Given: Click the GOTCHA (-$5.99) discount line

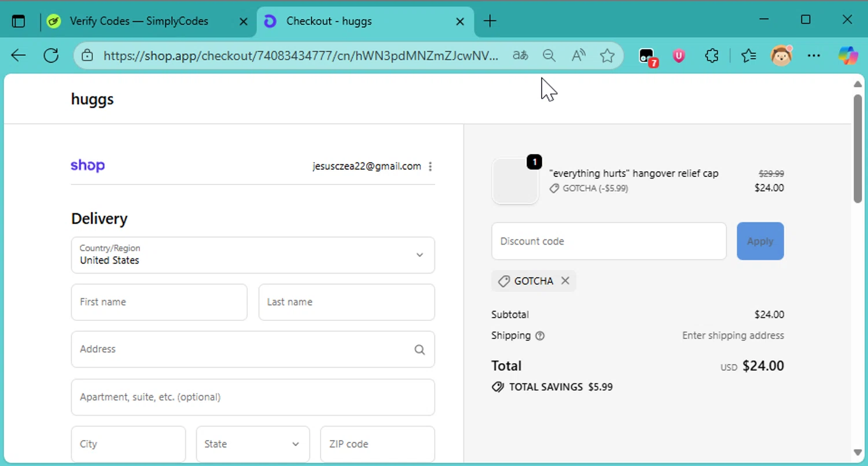Looking at the screenshot, I should [x=589, y=188].
